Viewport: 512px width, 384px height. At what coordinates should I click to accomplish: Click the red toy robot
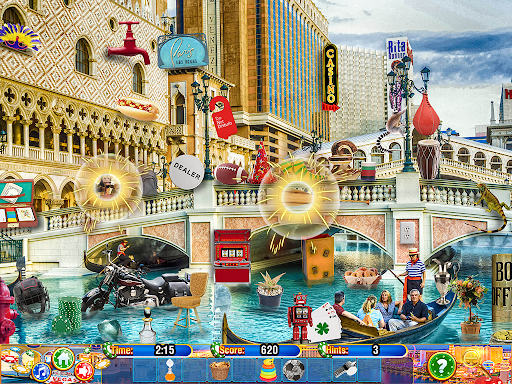[300, 317]
